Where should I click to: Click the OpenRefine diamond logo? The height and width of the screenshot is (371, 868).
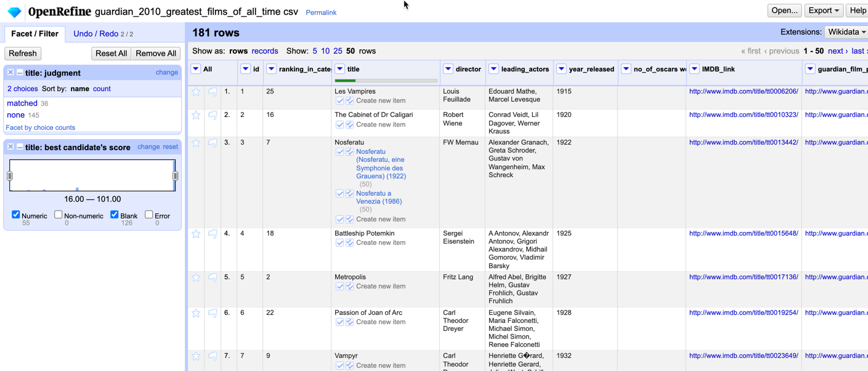pyautogui.click(x=14, y=10)
